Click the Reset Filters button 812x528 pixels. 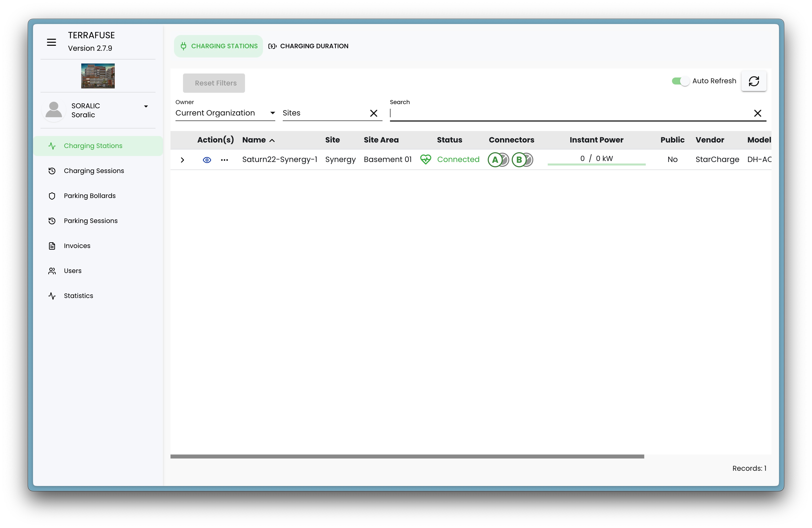pos(213,83)
